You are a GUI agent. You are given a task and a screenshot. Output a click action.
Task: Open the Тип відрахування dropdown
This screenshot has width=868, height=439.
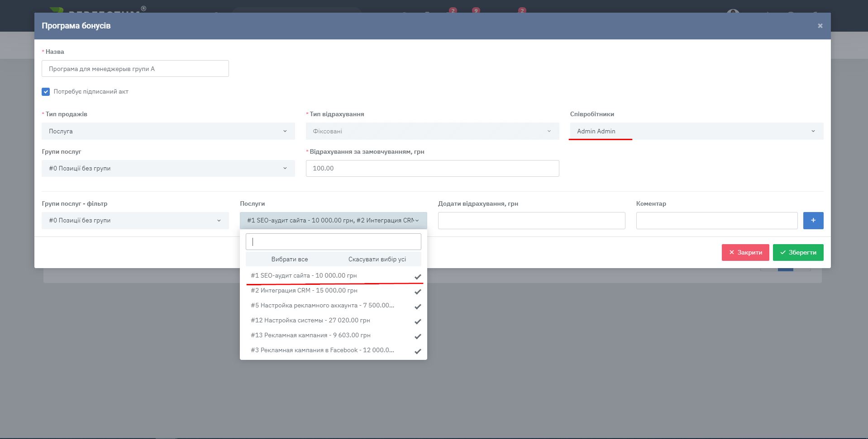pyautogui.click(x=432, y=131)
